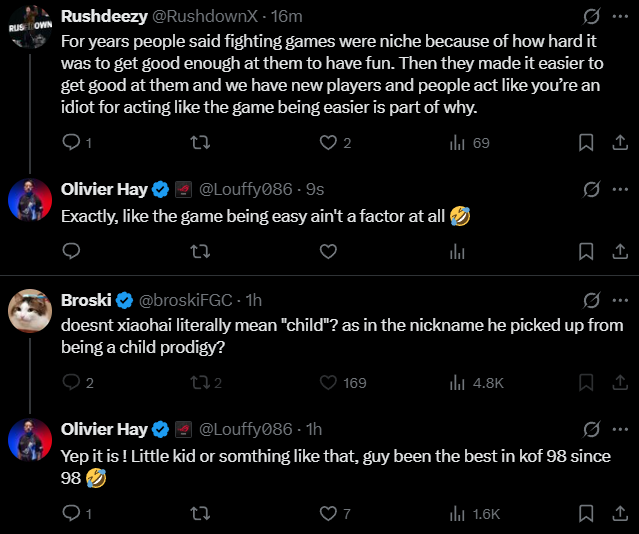This screenshot has height=534, width=639.
Task: Share Rushdeezy's tweet
Action: (x=619, y=143)
